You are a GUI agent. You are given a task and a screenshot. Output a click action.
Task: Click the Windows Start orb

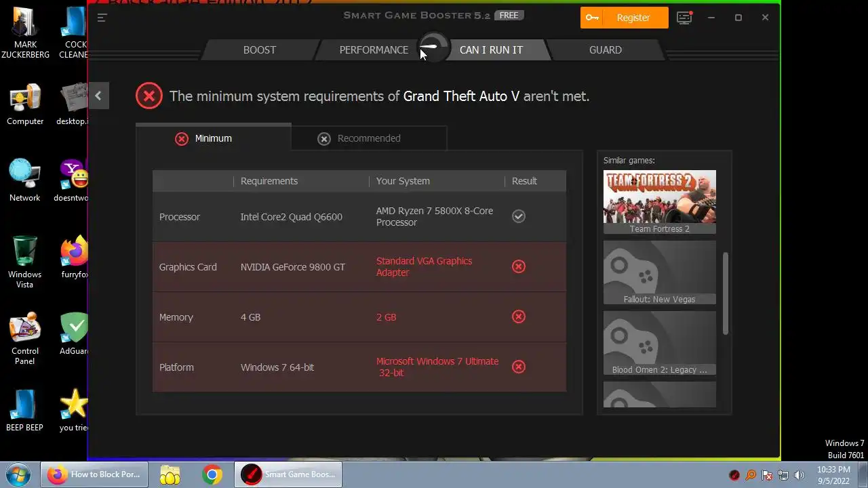click(x=18, y=474)
